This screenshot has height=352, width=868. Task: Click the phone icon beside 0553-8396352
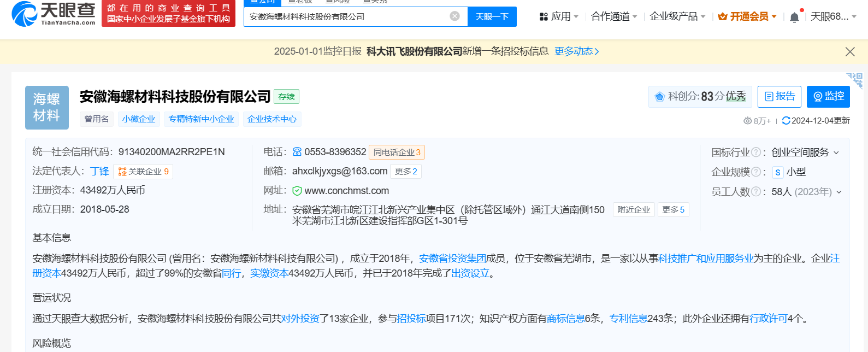tap(297, 152)
